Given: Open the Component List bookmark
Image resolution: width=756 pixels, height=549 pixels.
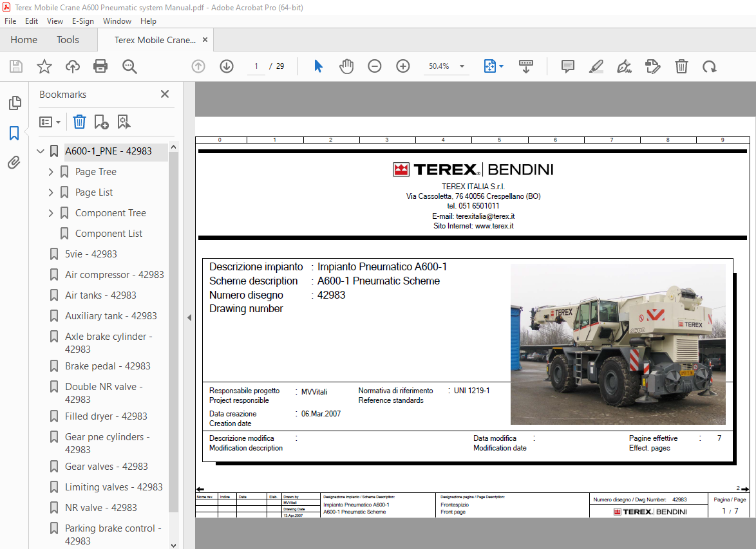Looking at the screenshot, I should [108, 234].
